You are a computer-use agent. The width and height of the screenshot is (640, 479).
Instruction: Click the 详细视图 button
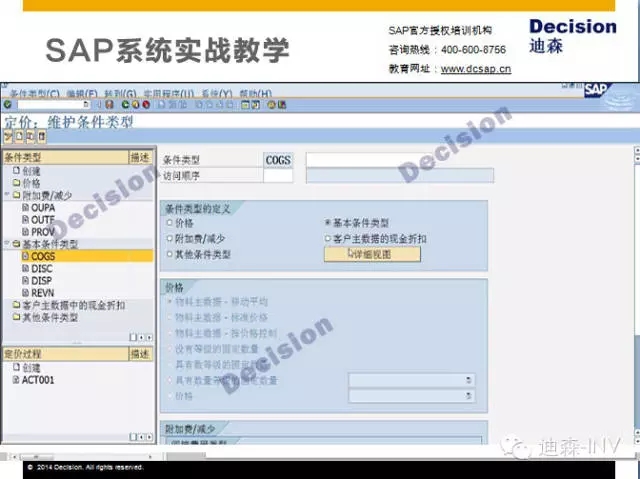tap(372, 254)
